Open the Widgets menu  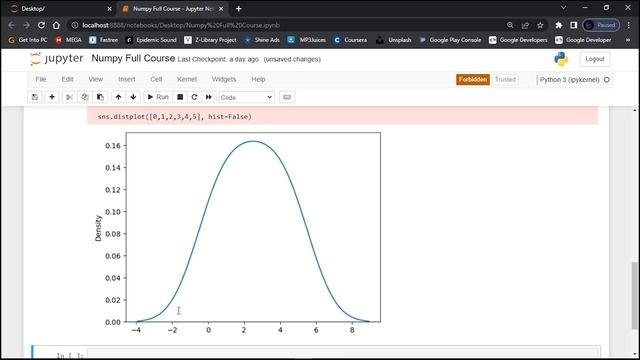[224, 79]
